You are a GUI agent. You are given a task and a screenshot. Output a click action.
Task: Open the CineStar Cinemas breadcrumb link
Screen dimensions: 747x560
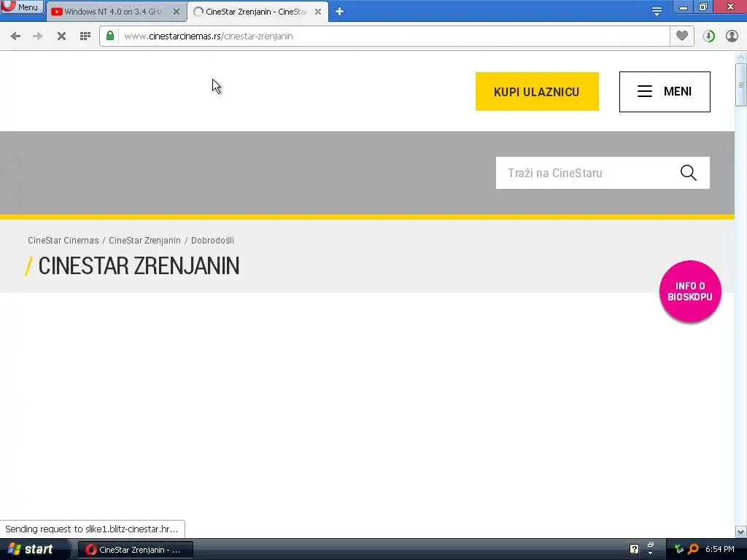coord(63,241)
